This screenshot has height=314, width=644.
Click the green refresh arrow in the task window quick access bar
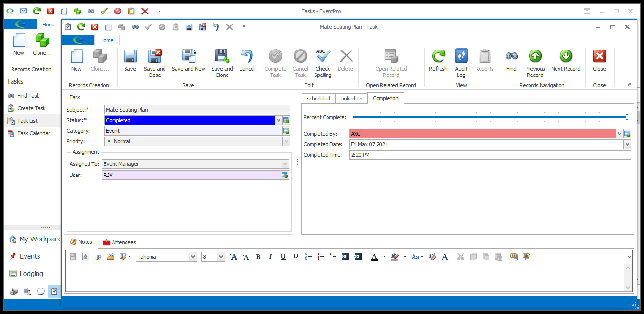81,27
